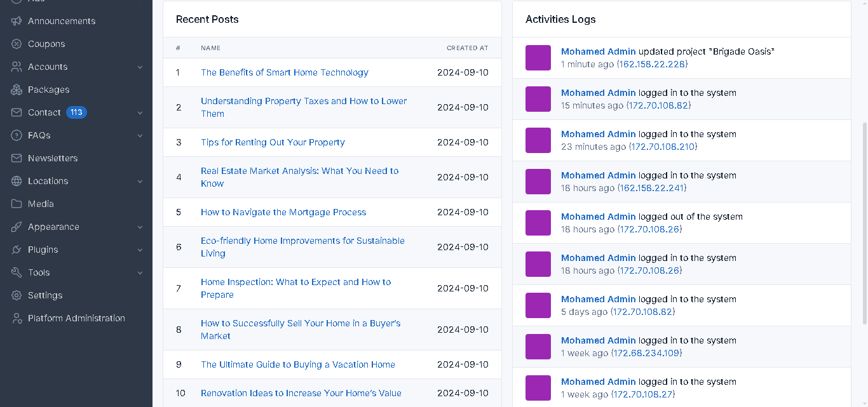Expand the Appearance submenu chevron

point(140,227)
